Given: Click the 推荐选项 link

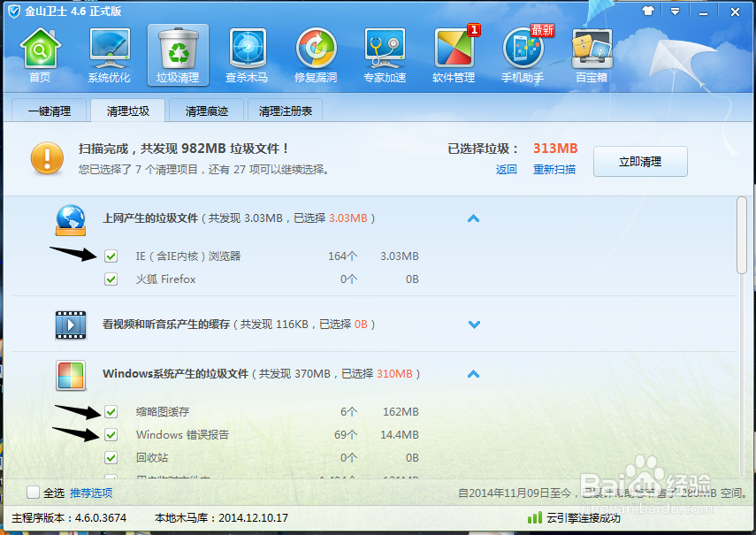Looking at the screenshot, I should click(91, 493).
